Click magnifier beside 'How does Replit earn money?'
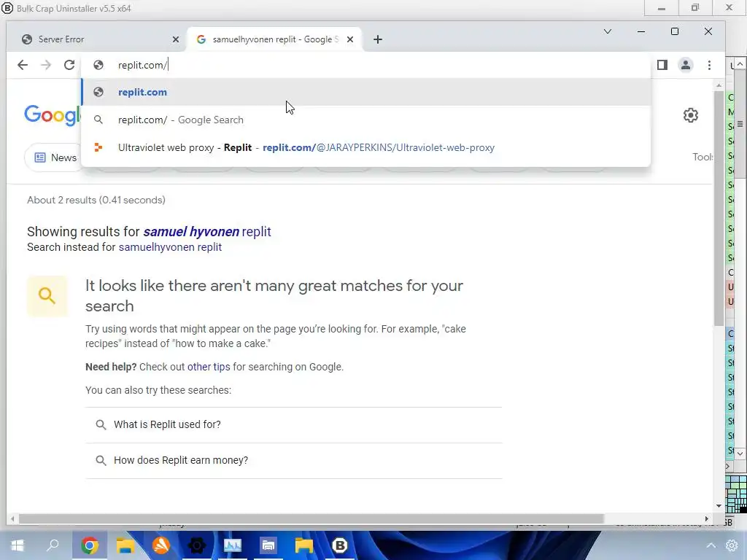Image resolution: width=747 pixels, height=560 pixels. tap(101, 460)
